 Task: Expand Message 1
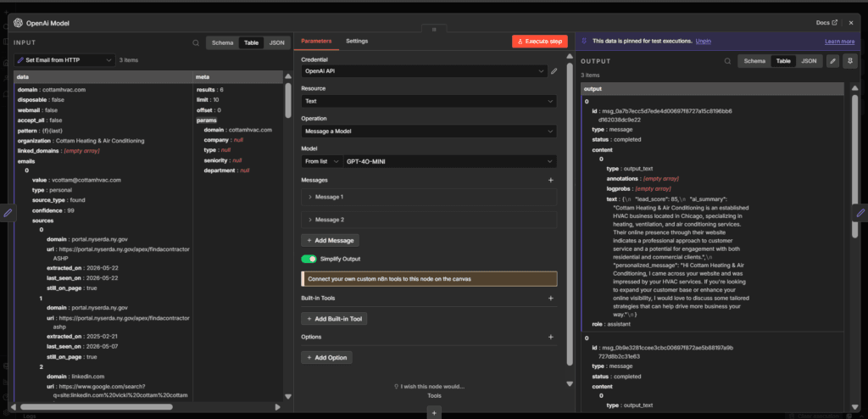[429, 197]
